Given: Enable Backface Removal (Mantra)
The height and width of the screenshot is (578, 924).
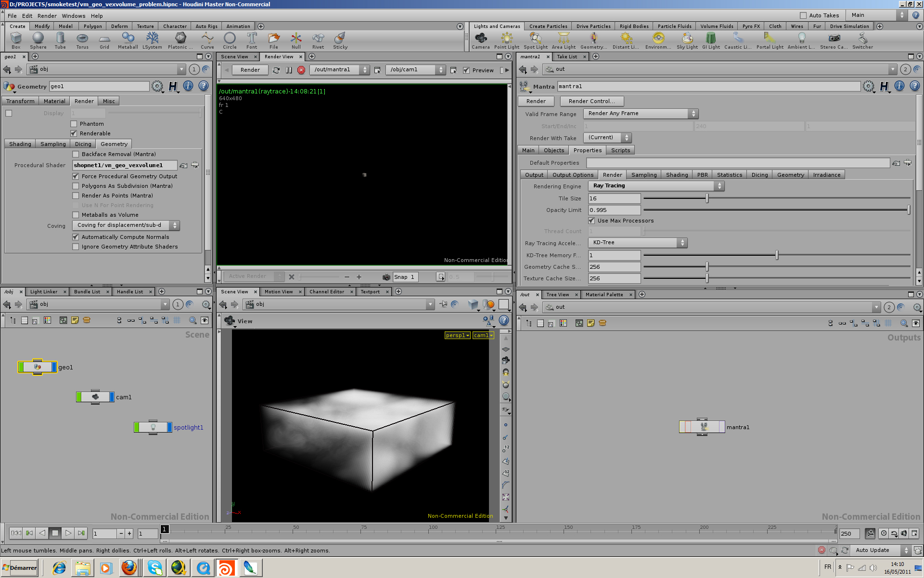Looking at the screenshot, I should coord(76,154).
